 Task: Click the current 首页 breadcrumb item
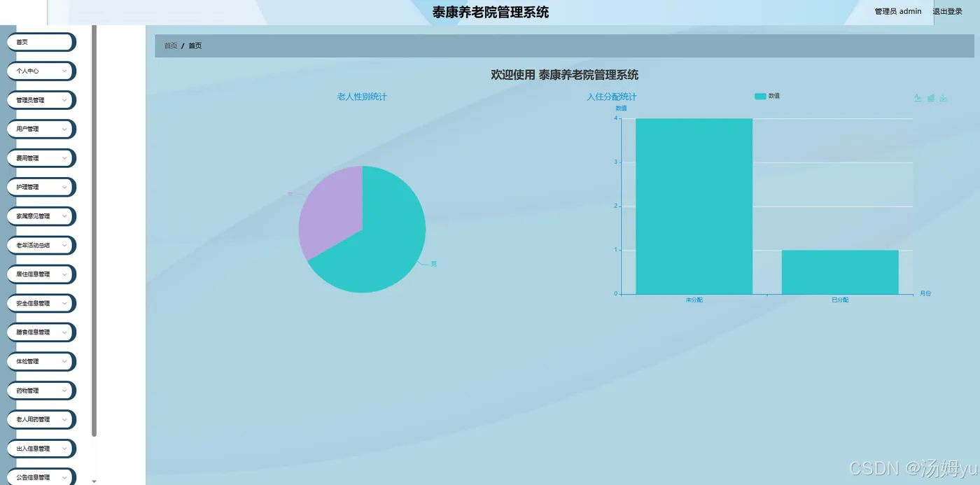point(195,45)
